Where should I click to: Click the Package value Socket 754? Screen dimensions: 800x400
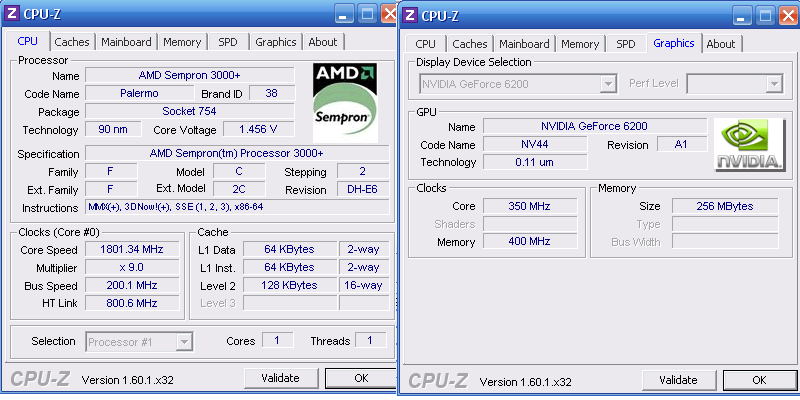pos(190,111)
